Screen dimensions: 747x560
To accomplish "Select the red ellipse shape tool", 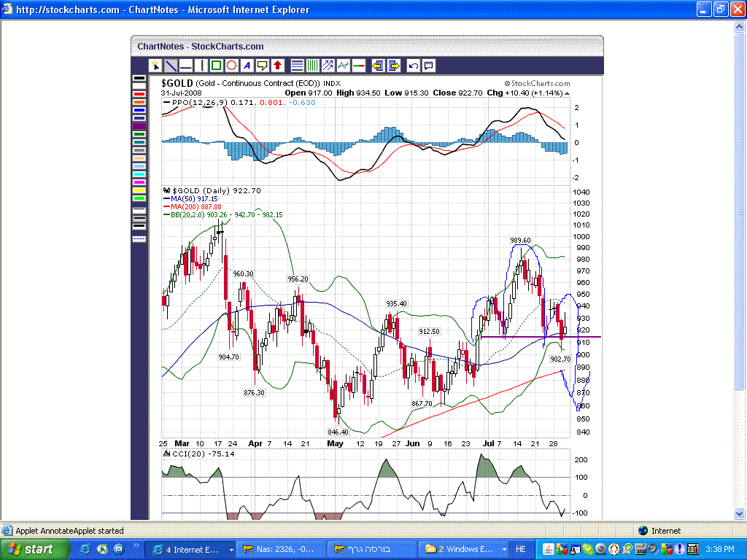I will tap(231, 66).
